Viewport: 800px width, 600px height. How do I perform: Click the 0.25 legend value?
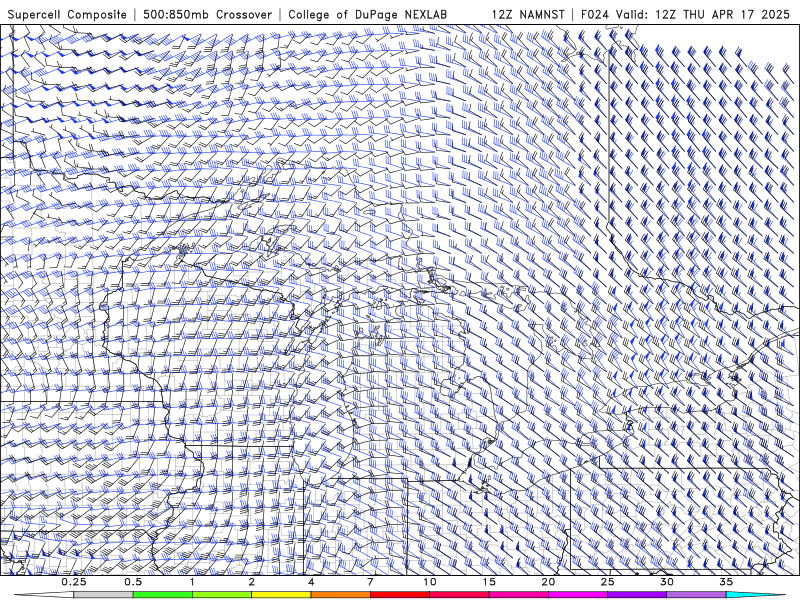74,582
